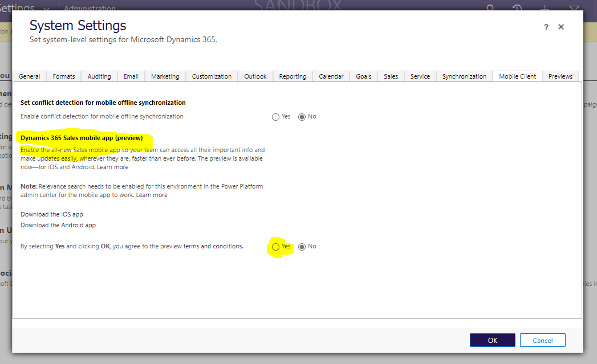Image resolution: width=597 pixels, height=364 pixels.
Task: Open the Auditing tab
Action: (x=99, y=76)
